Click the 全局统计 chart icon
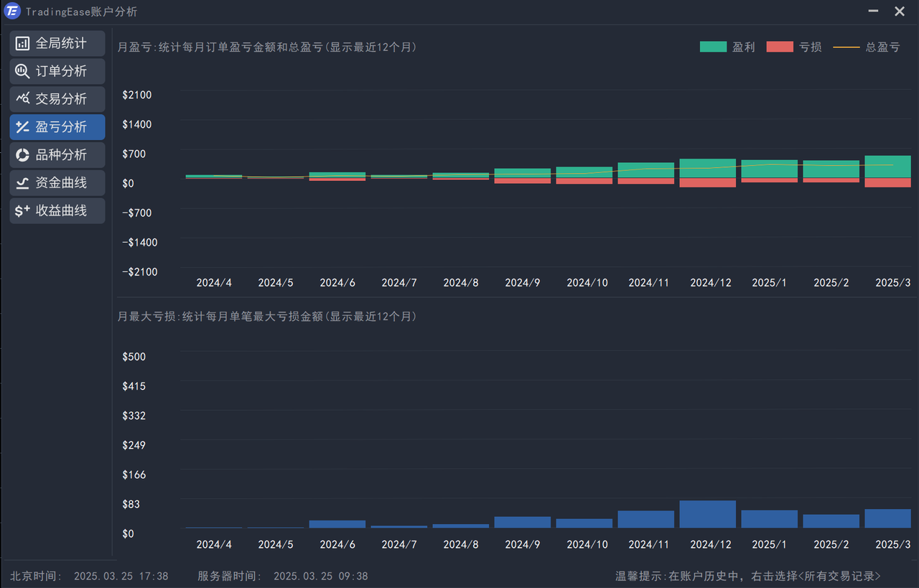 (x=23, y=44)
